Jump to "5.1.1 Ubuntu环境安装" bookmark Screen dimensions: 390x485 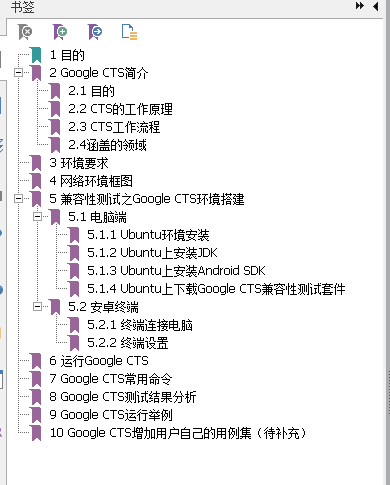click(148, 235)
